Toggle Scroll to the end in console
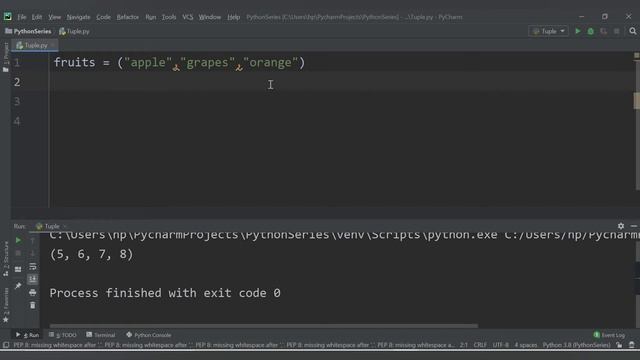640x360 pixels. point(33,279)
